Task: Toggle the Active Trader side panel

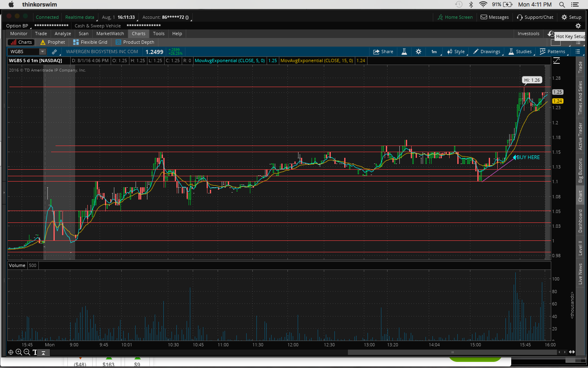Action: point(580,136)
